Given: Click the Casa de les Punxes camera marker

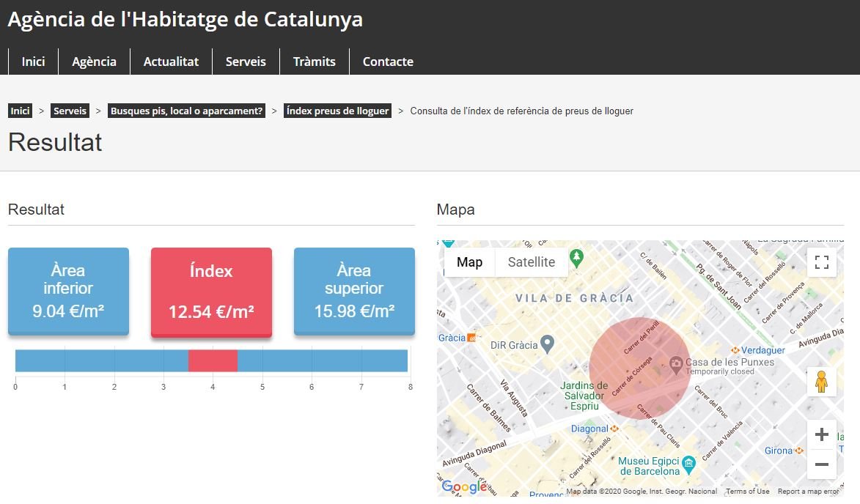Looking at the screenshot, I should coord(676,363).
